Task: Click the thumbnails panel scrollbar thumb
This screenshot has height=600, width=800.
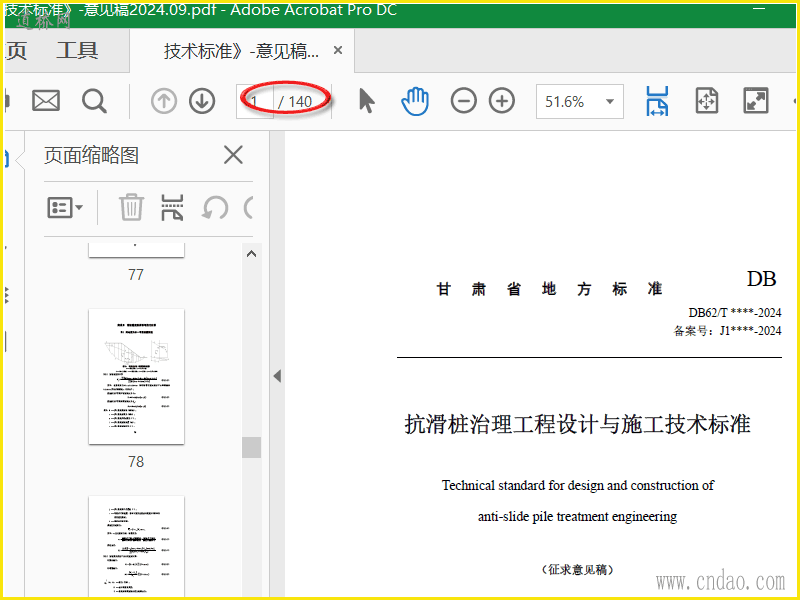Action: tap(252, 447)
